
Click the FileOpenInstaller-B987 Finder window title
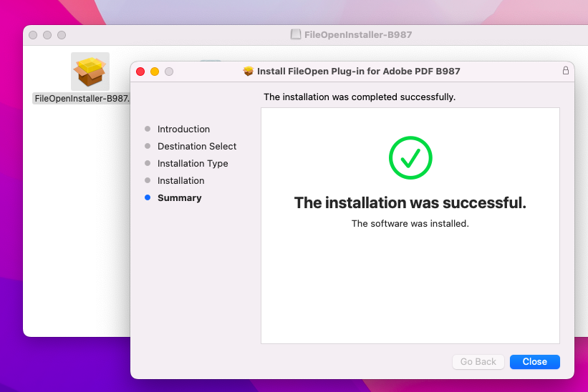[x=358, y=35]
